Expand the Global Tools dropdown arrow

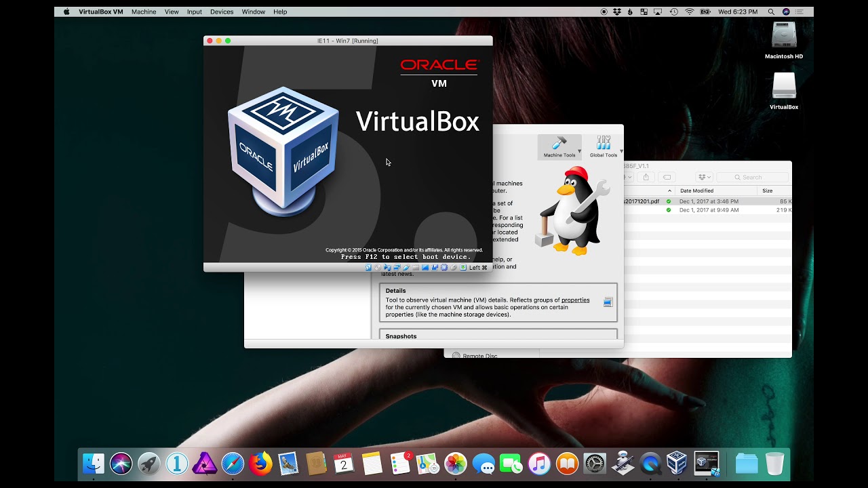point(621,151)
